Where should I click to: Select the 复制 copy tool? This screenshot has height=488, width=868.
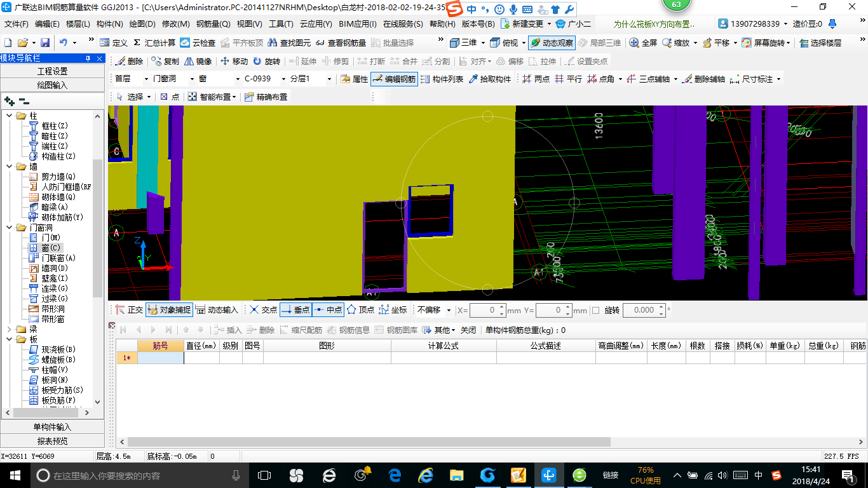[165, 61]
